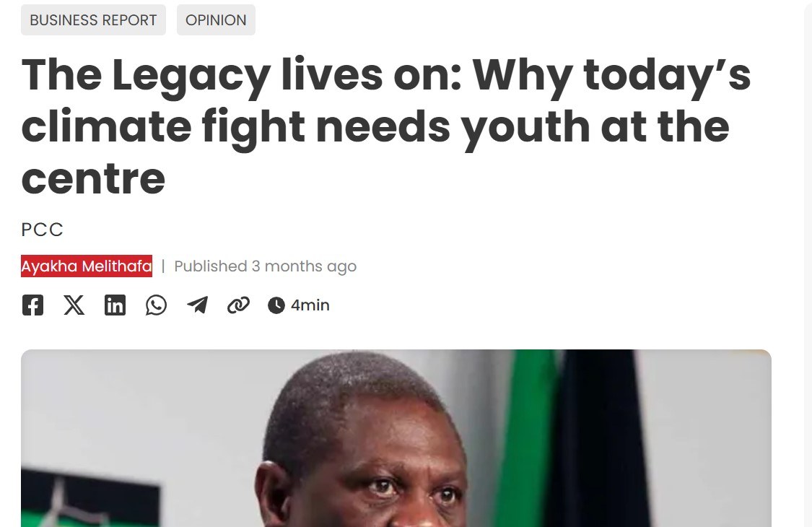This screenshot has height=527, width=812.
Task: Click the separator bar after the author name
Action: [x=163, y=266]
